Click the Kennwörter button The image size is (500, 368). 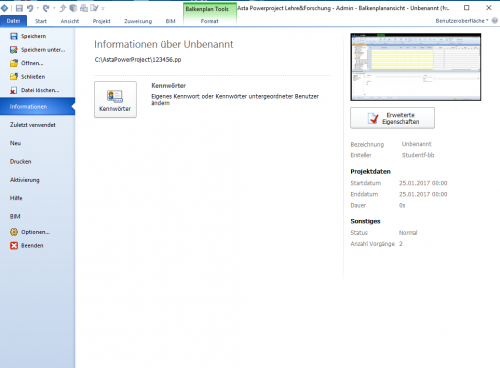[115, 99]
